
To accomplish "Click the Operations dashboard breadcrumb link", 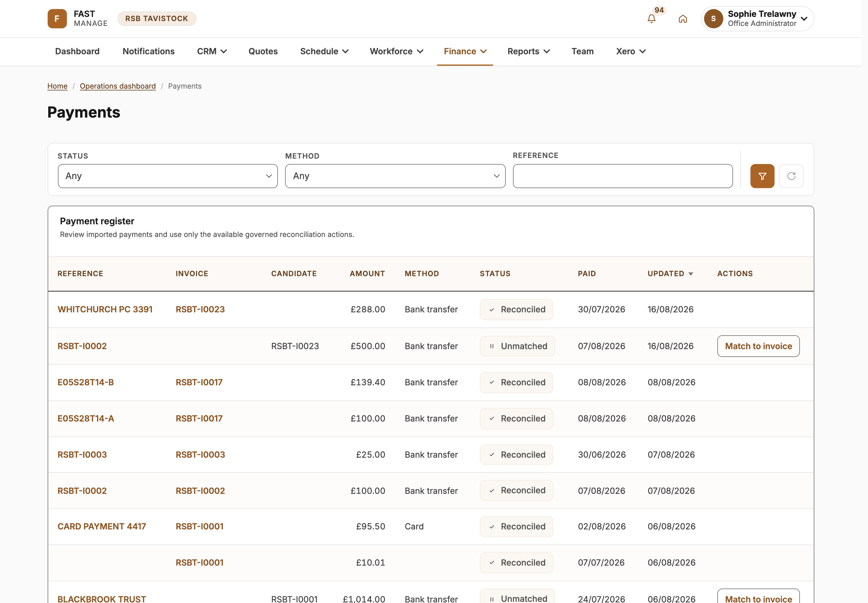I will 118,86.
